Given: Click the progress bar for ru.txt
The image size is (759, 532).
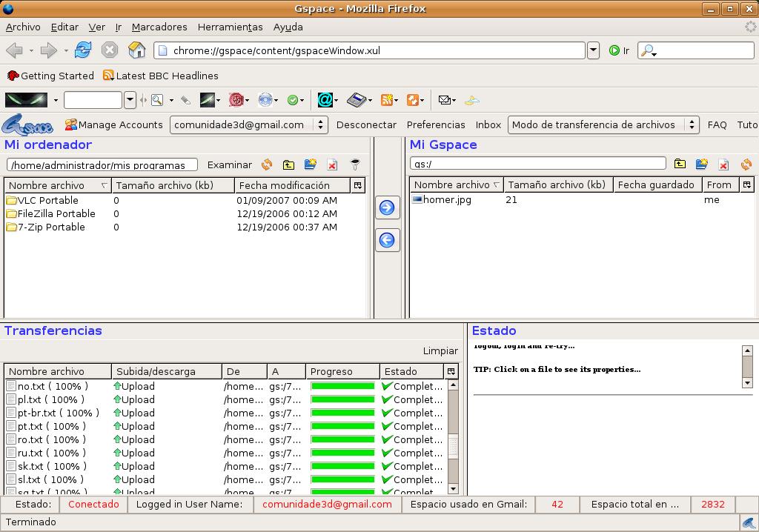Looking at the screenshot, I should [342, 453].
